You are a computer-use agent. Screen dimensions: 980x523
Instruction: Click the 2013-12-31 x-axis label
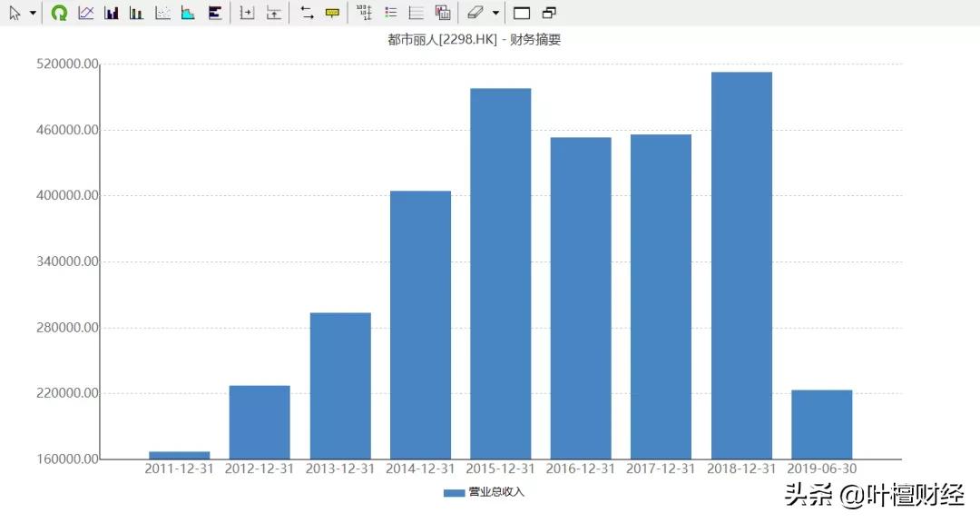point(340,469)
